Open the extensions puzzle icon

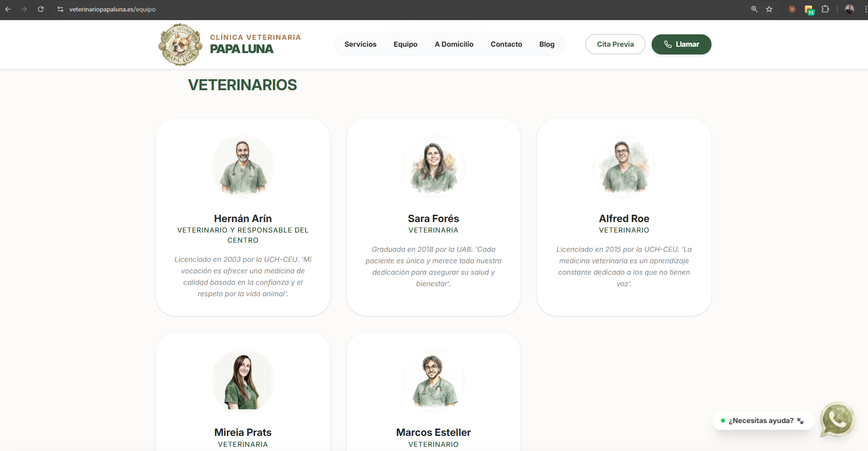[825, 9]
